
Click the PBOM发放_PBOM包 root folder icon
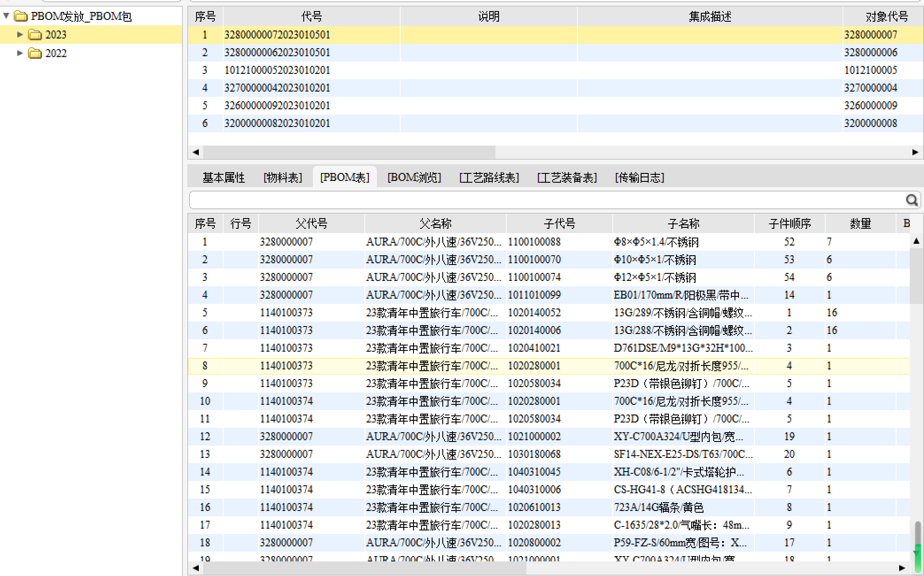[x=20, y=16]
